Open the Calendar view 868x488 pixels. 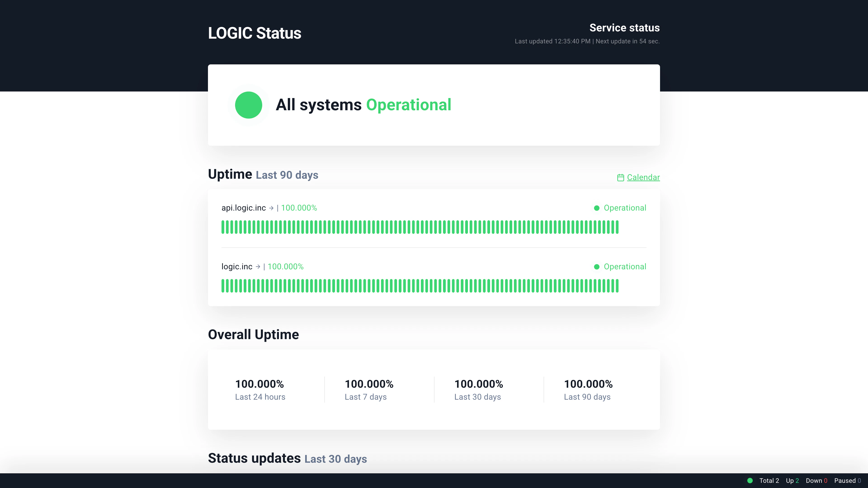(643, 178)
